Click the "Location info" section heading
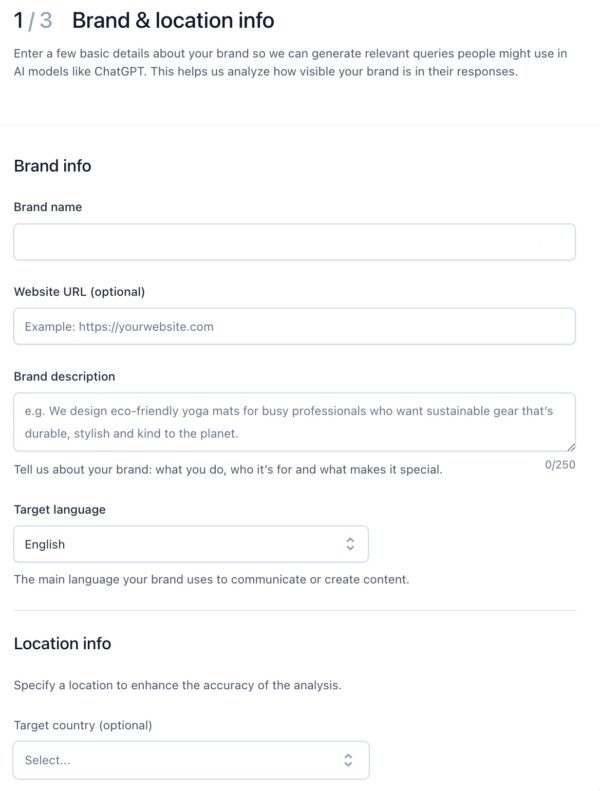The image size is (600, 791). pos(62,643)
